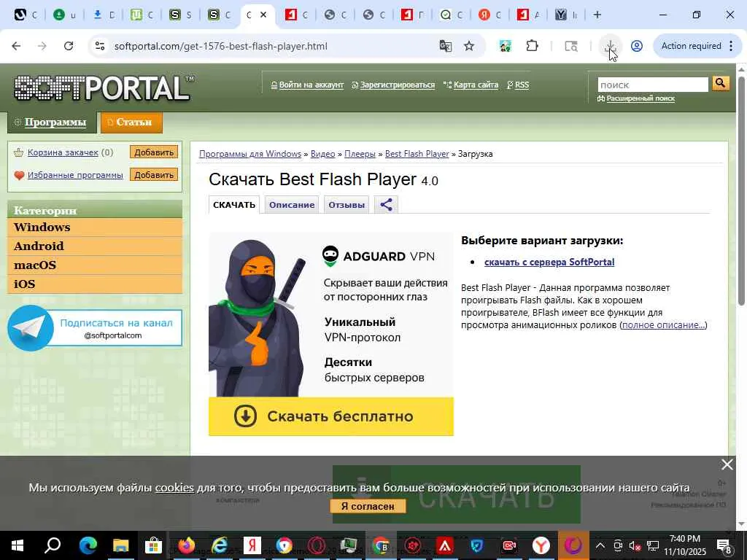Go back to the previous page
This screenshot has height=560, width=747.
point(16,46)
